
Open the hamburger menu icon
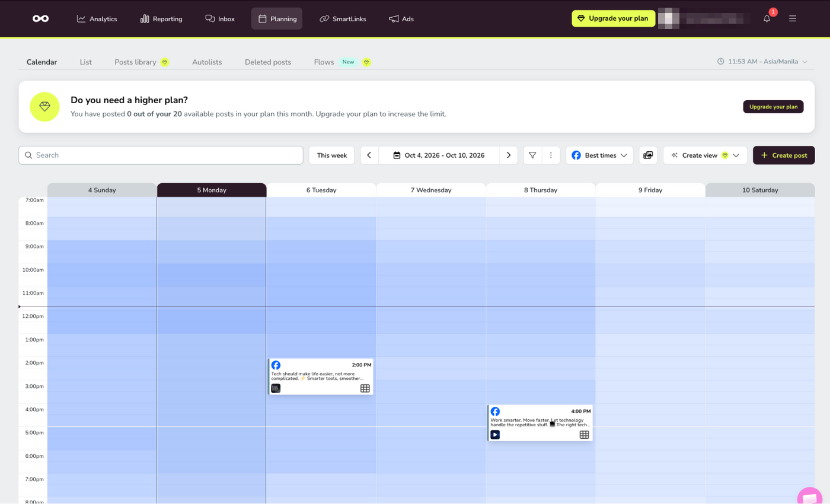tap(793, 18)
